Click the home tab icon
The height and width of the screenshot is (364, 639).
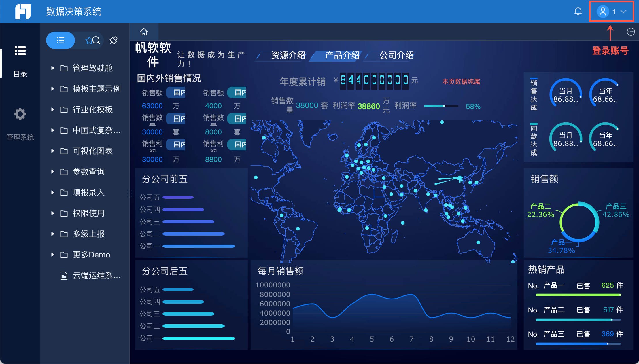(144, 32)
